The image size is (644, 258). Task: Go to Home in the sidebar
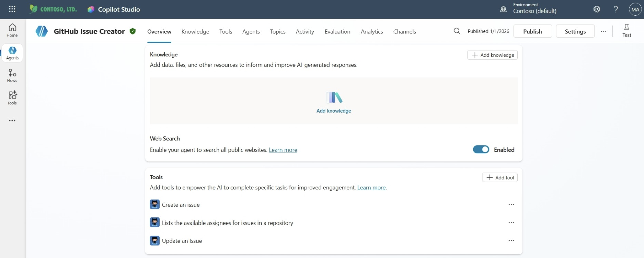[x=12, y=30]
